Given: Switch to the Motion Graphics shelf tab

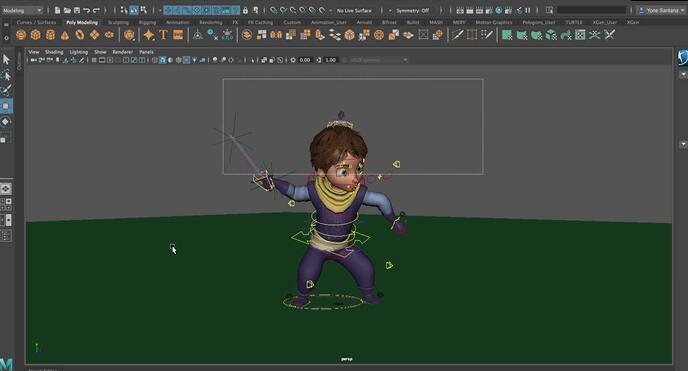Looking at the screenshot, I should click(x=494, y=22).
